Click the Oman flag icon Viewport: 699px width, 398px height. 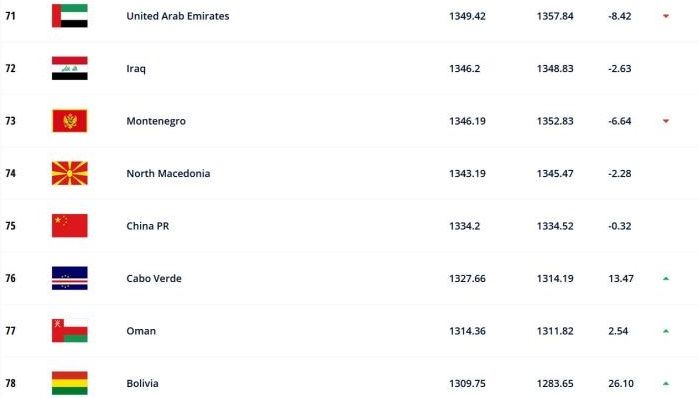coord(70,331)
